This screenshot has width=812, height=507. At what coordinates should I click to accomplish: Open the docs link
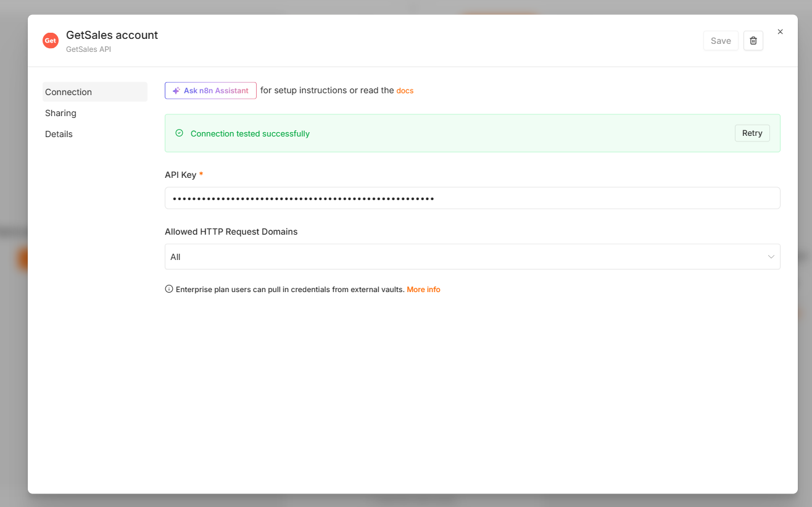[405, 91]
